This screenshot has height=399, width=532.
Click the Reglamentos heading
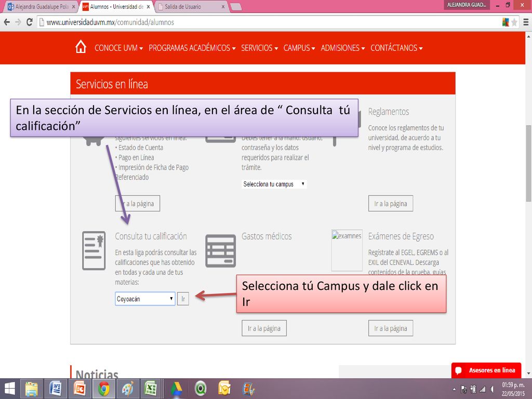coord(389,112)
